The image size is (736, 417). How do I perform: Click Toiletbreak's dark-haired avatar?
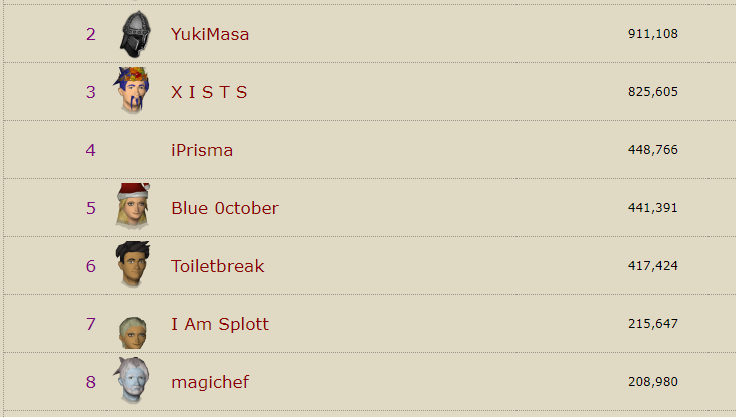[x=131, y=265]
